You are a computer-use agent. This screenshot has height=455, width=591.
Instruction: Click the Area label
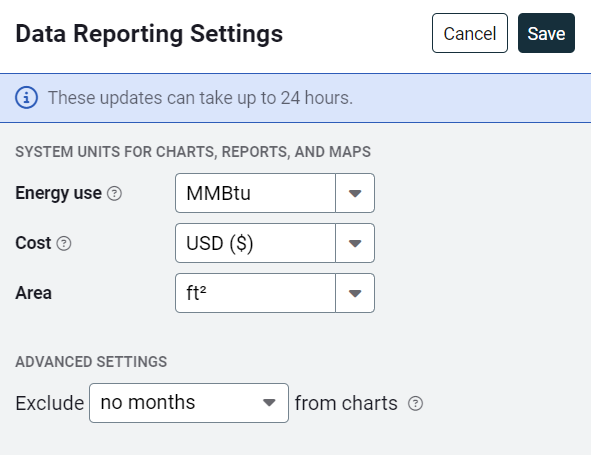click(34, 293)
